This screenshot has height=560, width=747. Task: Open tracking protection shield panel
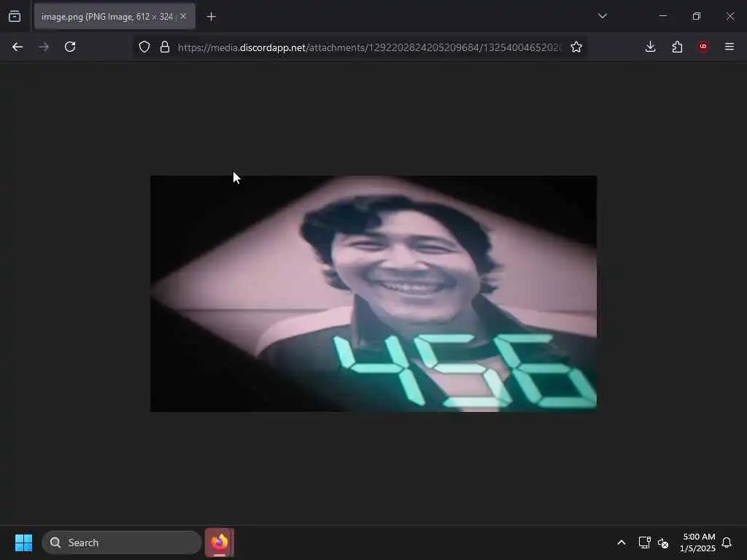(144, 47)
